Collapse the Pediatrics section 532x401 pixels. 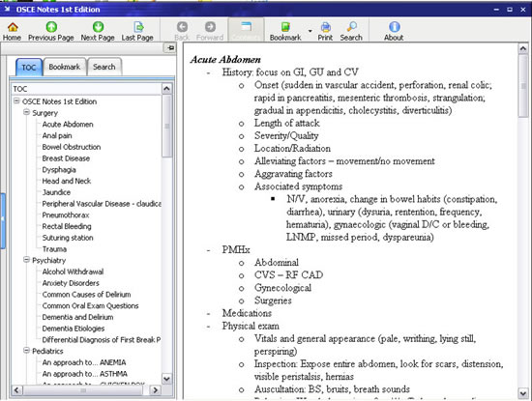tap(26, 351)
